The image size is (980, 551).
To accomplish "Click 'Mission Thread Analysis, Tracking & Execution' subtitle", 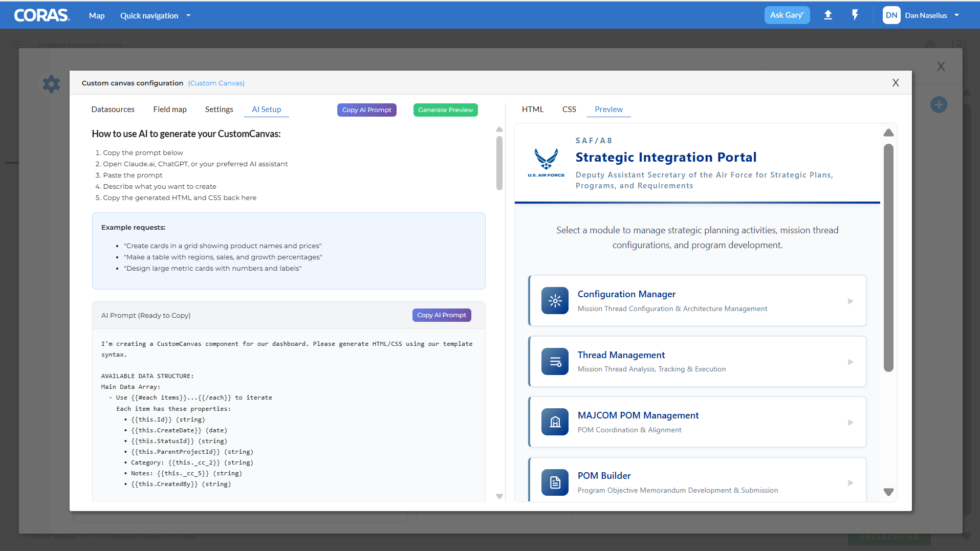I will [x=651, y=369].
